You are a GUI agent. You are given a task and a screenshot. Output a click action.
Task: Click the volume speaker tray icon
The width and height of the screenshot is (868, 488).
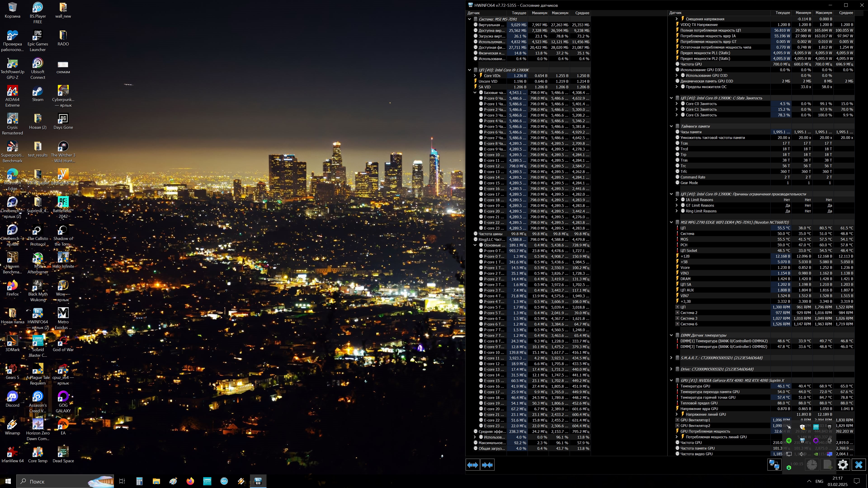[802, 454]
